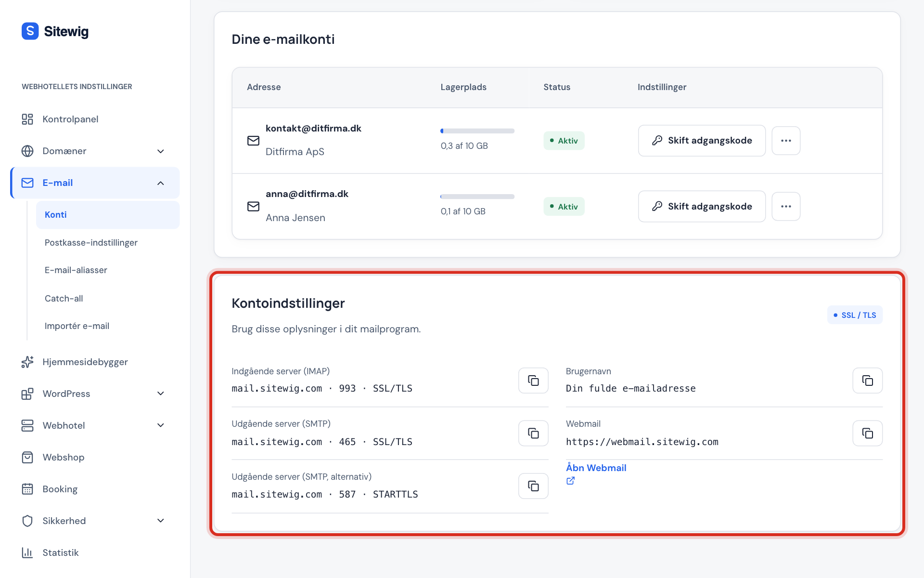Copy the alternative SMTP 587 server details
Viewport: 924px width, 578px height.
pyautogui.click(x=533, y=486)
